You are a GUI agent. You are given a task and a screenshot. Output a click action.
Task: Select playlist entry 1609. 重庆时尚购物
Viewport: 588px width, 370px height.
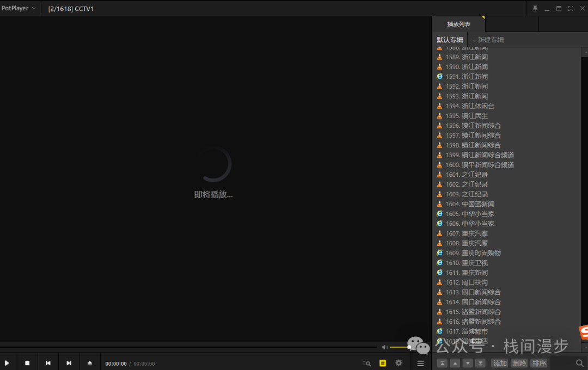click(x=507, y=253)
